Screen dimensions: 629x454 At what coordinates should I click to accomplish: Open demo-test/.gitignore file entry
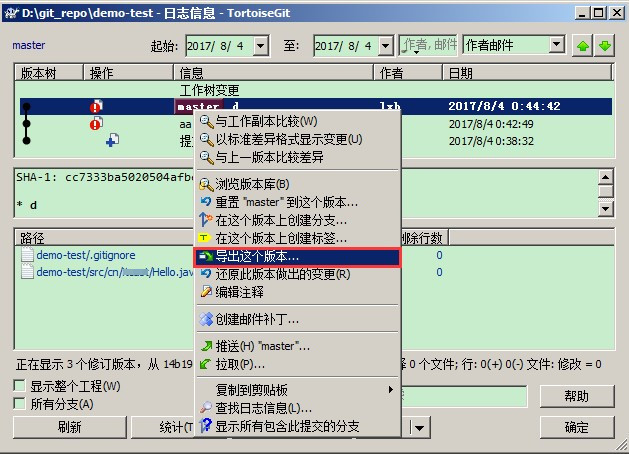click(x=86, y=255)
